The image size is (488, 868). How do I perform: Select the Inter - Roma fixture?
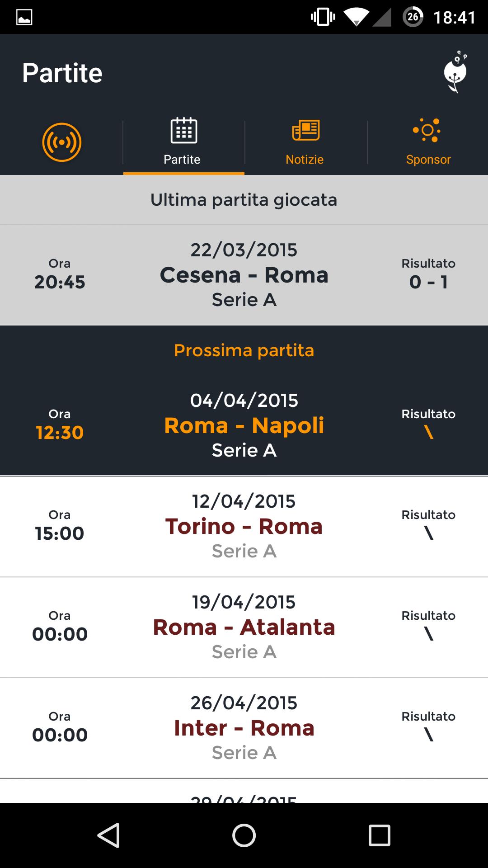click(x=244, y=728)
